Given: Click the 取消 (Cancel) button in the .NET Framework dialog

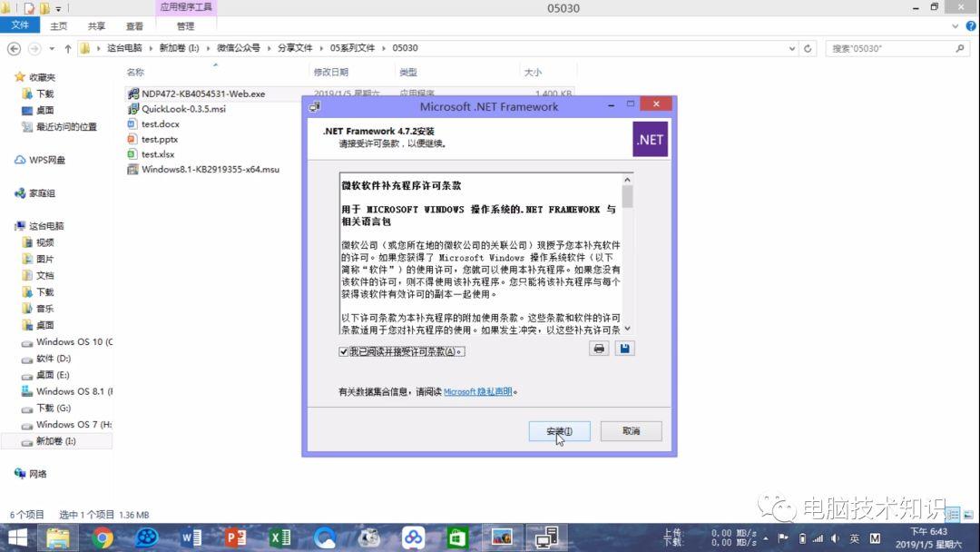Looking at the screenshot, I should point(631,430).
